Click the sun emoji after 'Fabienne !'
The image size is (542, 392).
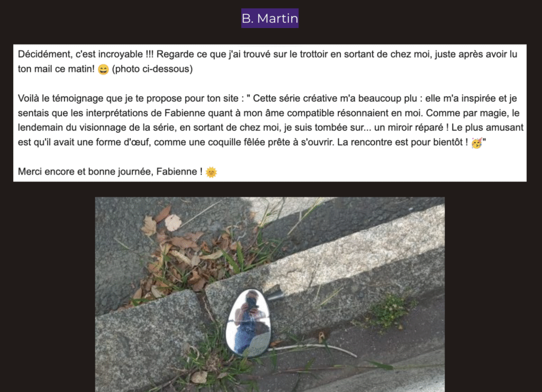click(x=211, y=172)
